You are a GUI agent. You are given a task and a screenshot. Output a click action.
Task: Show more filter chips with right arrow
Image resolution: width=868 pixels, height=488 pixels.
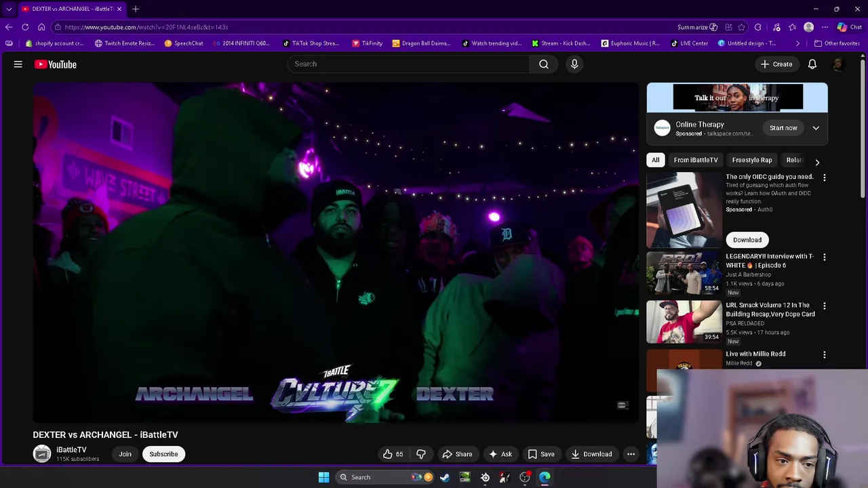[817, 162]
